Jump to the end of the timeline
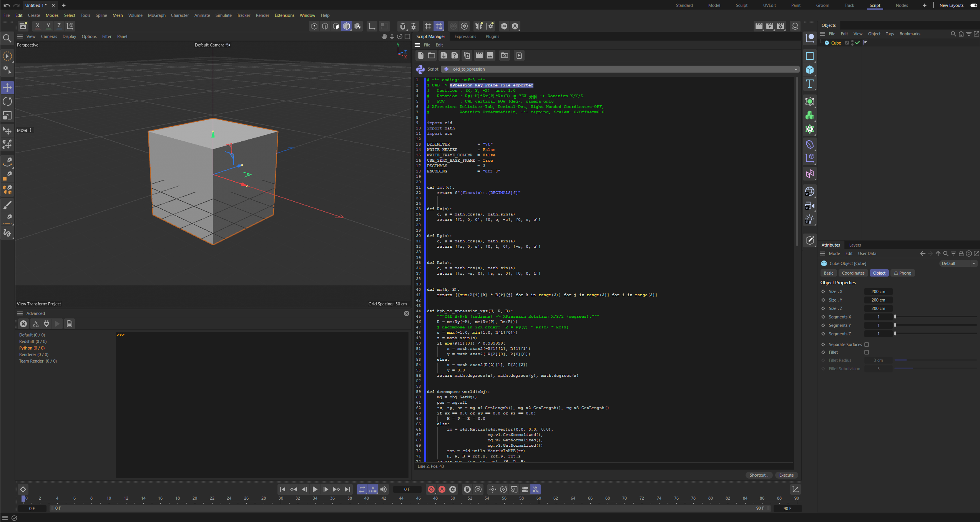Viewport: 980px width, 522px height. click(347, 489)
